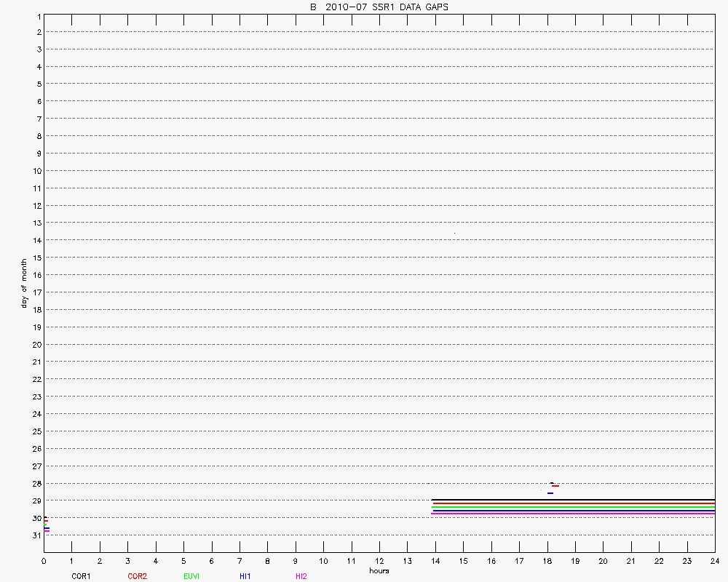Viewport: 728px width, 582px height.
Task: Click the 'hours' x-axis label
Action: [x=379, y=570]
